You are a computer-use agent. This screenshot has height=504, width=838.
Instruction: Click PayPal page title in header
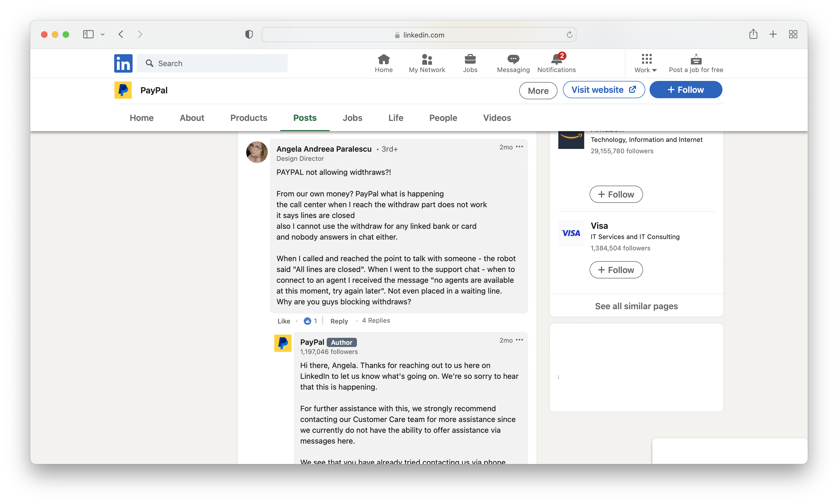click(154, 90)
